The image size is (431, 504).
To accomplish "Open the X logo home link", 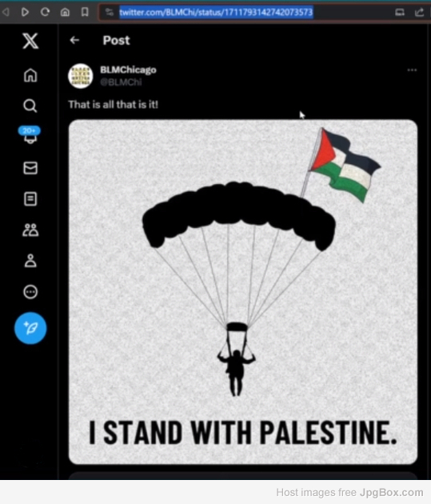I will coord(30,41).
